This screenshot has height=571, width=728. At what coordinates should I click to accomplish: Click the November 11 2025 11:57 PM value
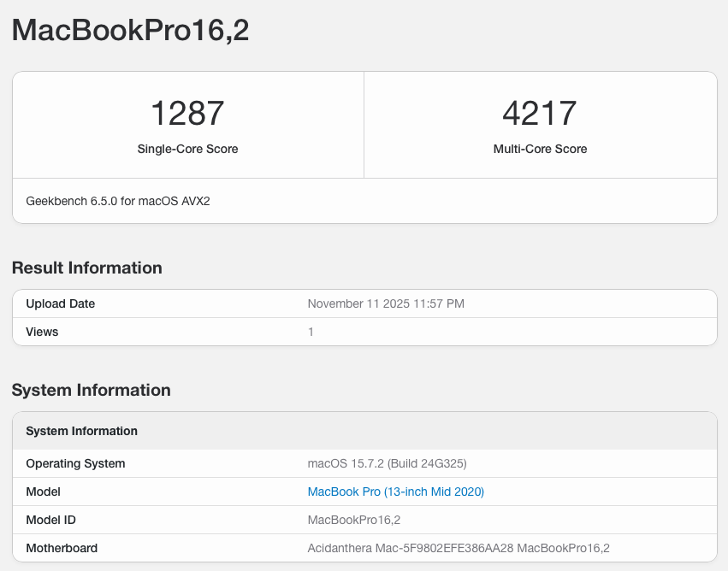(x=386, y=303)
